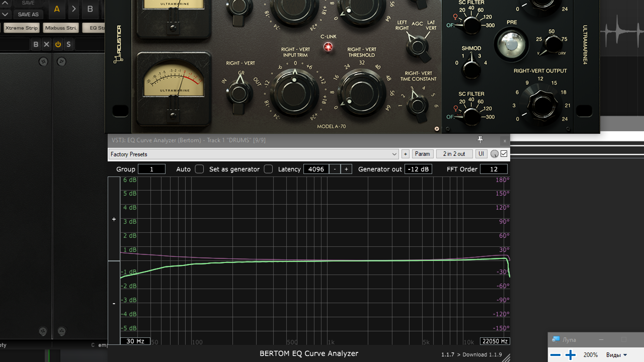Click the Param button

(422, 154)
